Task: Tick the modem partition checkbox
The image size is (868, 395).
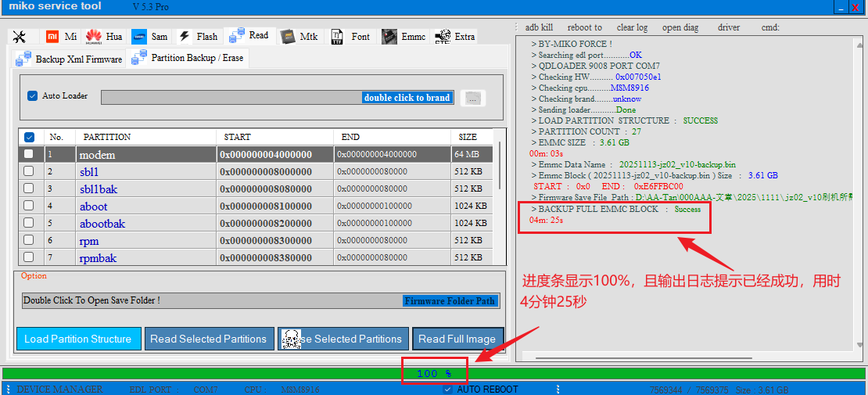Action: coord(29,154)
